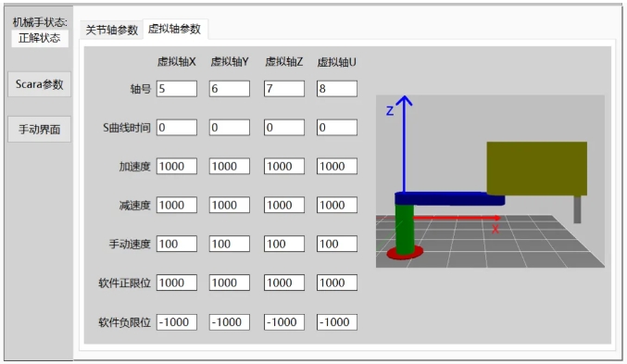Click the 软件负限位 field for 虚拟轴X
This screenshot has width=627, height=364.
click(177, 322)
